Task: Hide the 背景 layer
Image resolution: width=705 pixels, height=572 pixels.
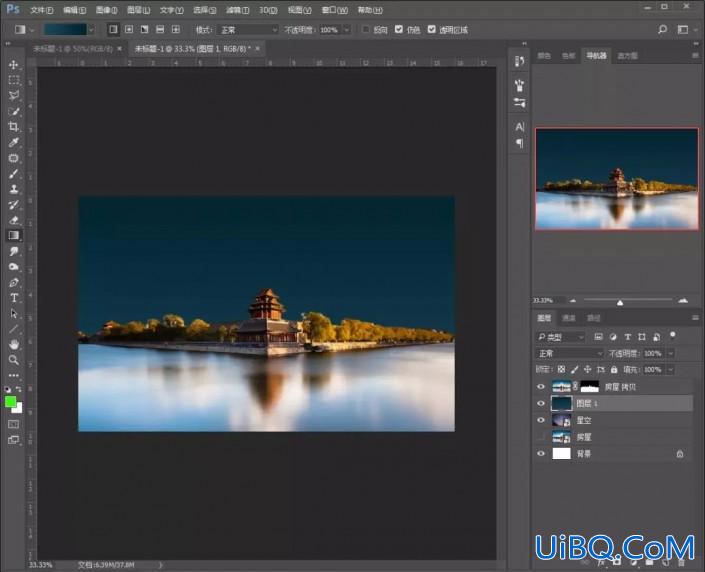Action: click(x=541, y=453)
